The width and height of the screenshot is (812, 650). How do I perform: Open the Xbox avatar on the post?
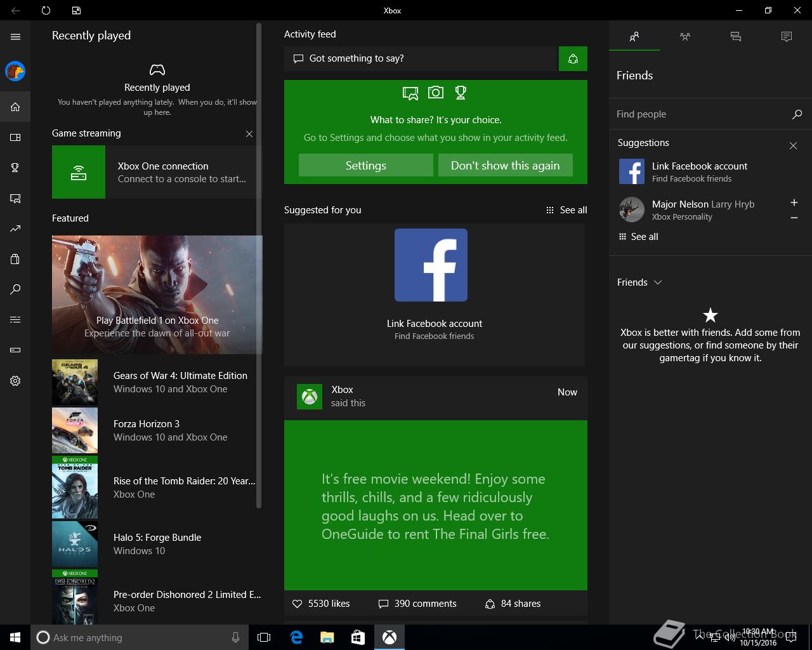click(x=310, y=397)
